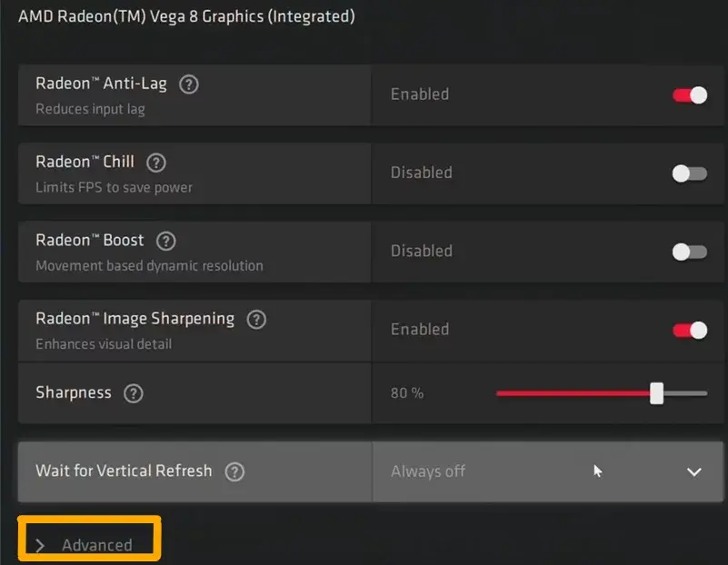This screenshot has height=565, width=728.
Task: Click the Sharpness slider handle
Action: (x=656, y=393)
